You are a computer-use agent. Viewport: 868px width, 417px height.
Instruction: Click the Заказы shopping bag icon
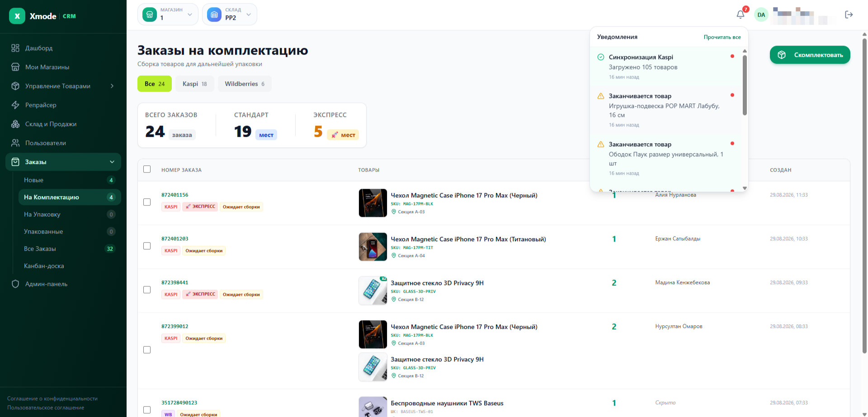[x=15, y=162]
